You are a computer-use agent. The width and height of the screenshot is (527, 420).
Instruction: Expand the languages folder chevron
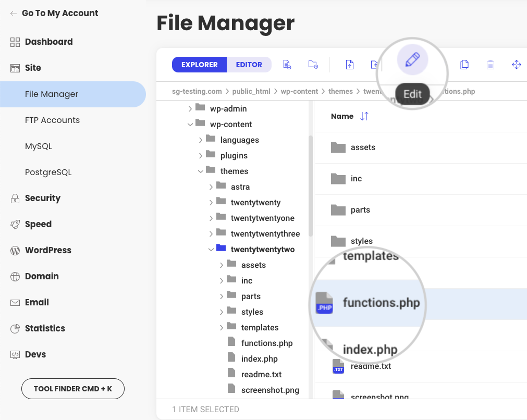(x=200, y=140)
